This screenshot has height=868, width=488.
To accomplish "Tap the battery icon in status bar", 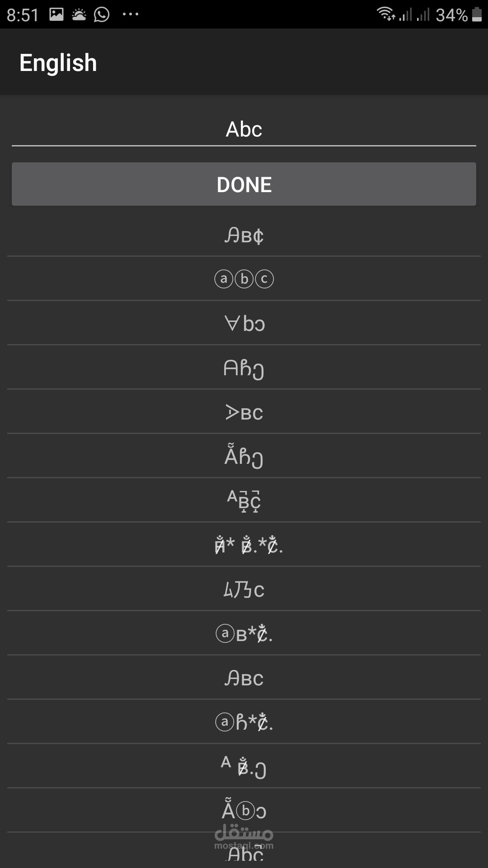I will tap(477, 14).
